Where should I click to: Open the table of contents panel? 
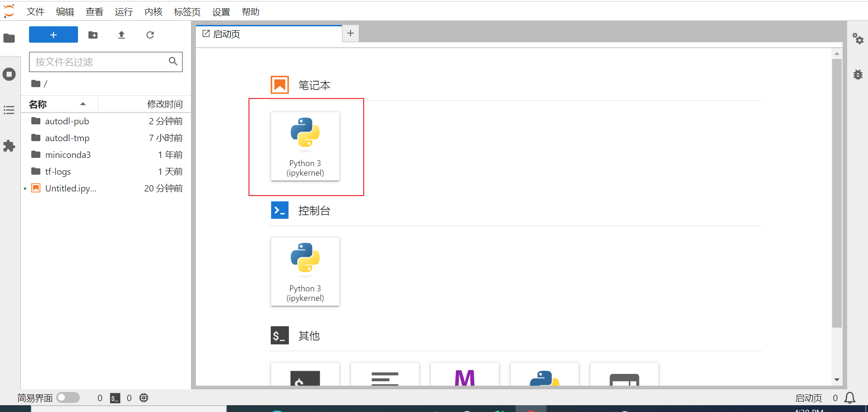[x=9, y=110]
